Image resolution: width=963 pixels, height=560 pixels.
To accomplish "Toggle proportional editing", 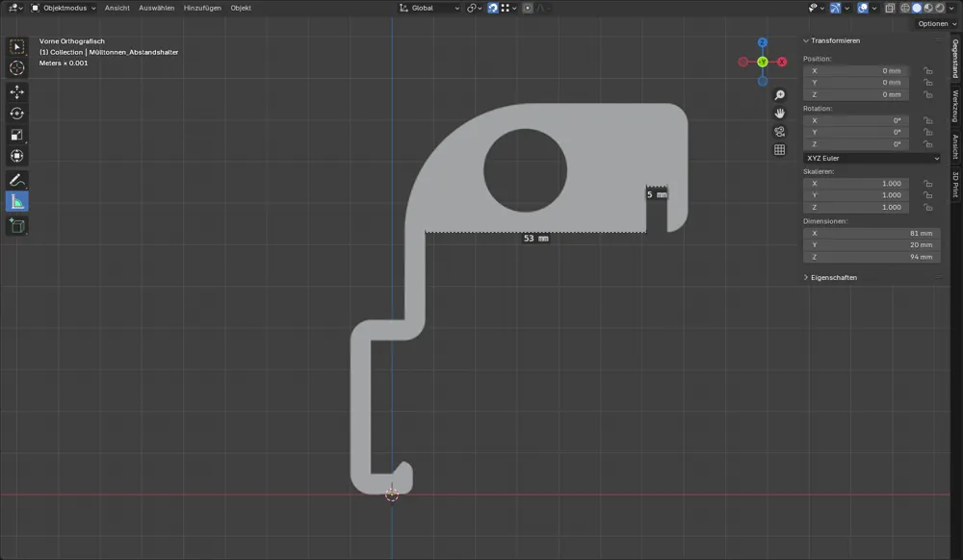I will [x=528, y=8].
